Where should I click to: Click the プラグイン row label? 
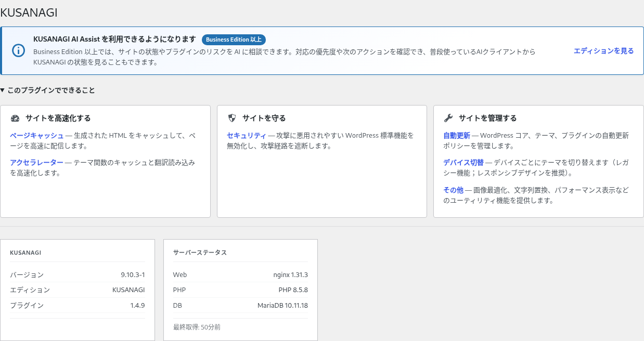[x=27, y=306]
